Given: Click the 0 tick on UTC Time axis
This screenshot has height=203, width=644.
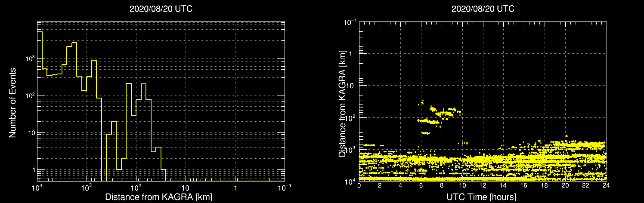Looking at the screenshot, I should click(x=359, y=186).
